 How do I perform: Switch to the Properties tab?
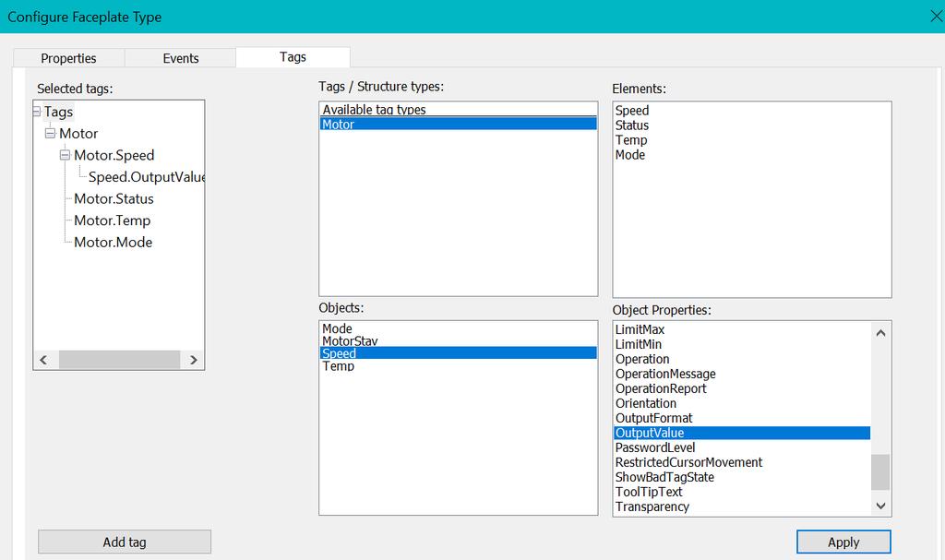point(68,58)
